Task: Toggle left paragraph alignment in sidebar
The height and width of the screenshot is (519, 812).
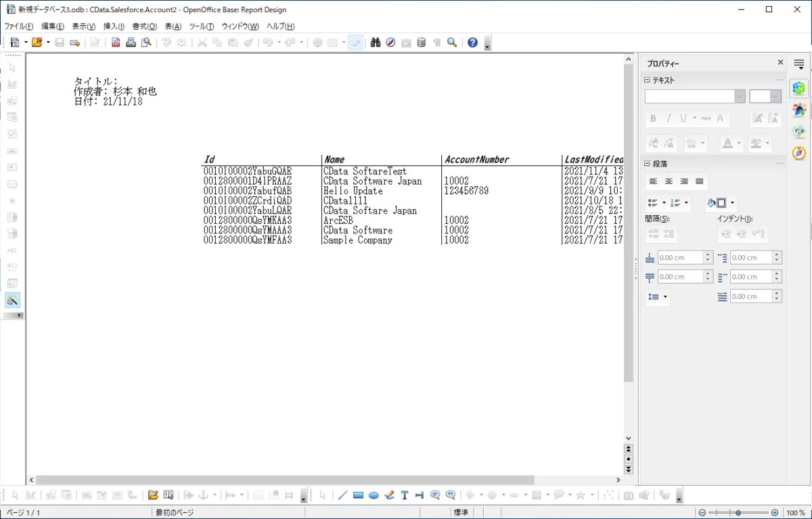Action: 653,181
